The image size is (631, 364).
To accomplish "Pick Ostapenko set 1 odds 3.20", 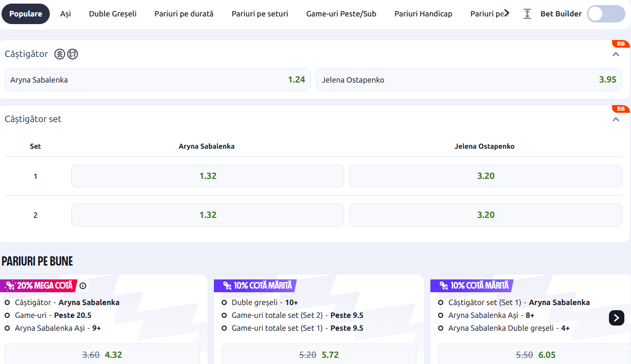I will [486, 176].
